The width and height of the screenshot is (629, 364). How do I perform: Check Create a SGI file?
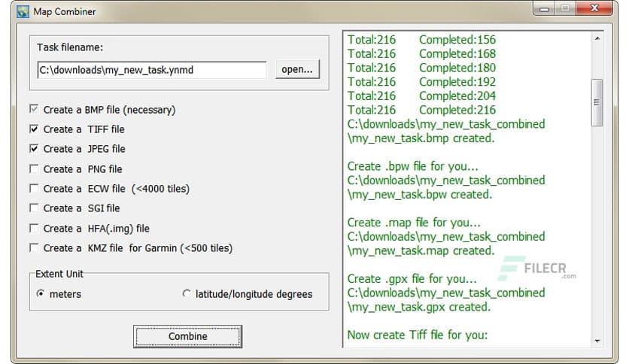pos(34,208)
